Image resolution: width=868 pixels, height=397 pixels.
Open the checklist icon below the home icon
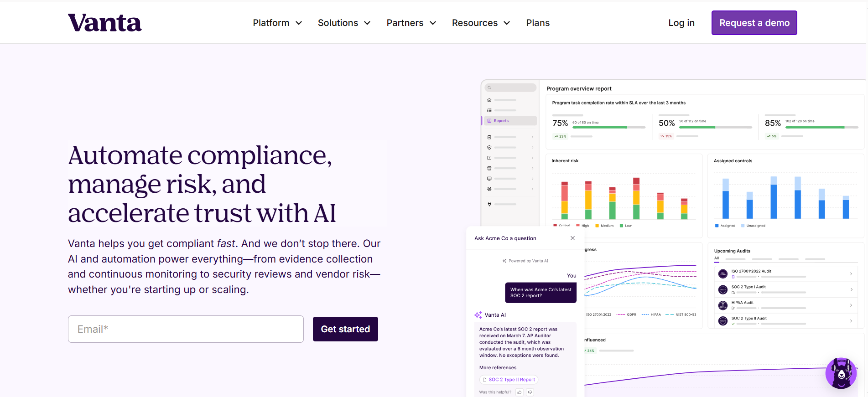click(489, 110)
